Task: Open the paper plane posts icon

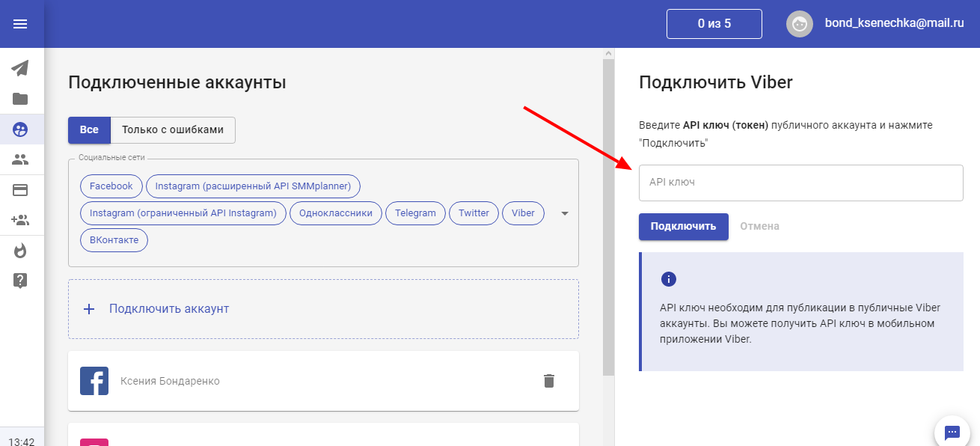Action: pyautogui.click(x=20, y=68)
